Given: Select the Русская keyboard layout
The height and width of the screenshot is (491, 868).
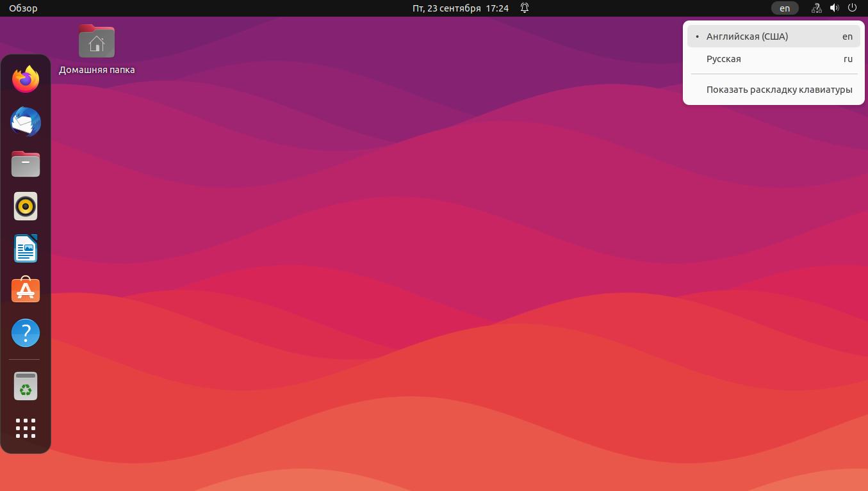Looking at the screenshot, I should (724, 59).
